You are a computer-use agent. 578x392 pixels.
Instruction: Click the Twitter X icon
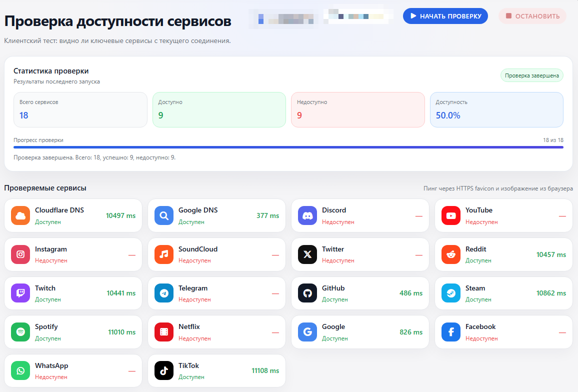tap(307, 254)
